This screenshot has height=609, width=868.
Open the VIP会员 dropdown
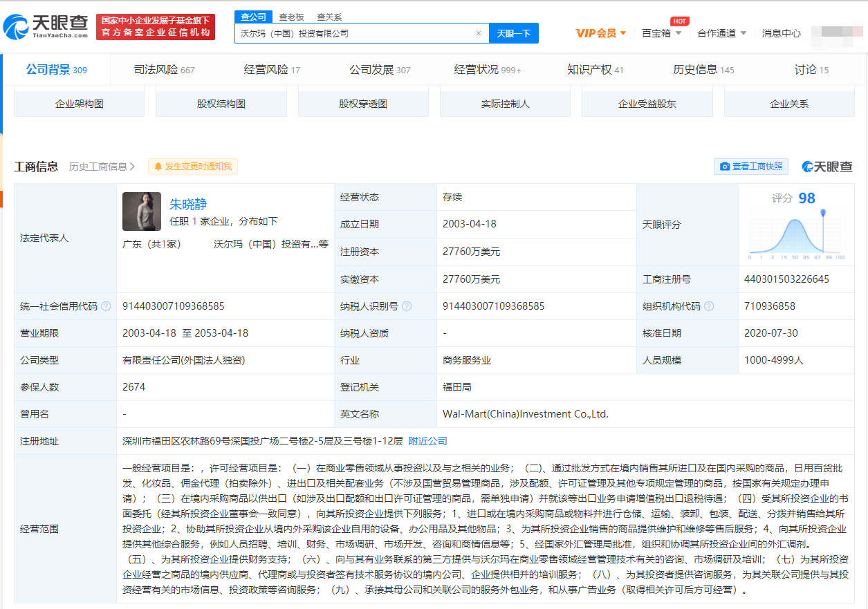point(601,33)
